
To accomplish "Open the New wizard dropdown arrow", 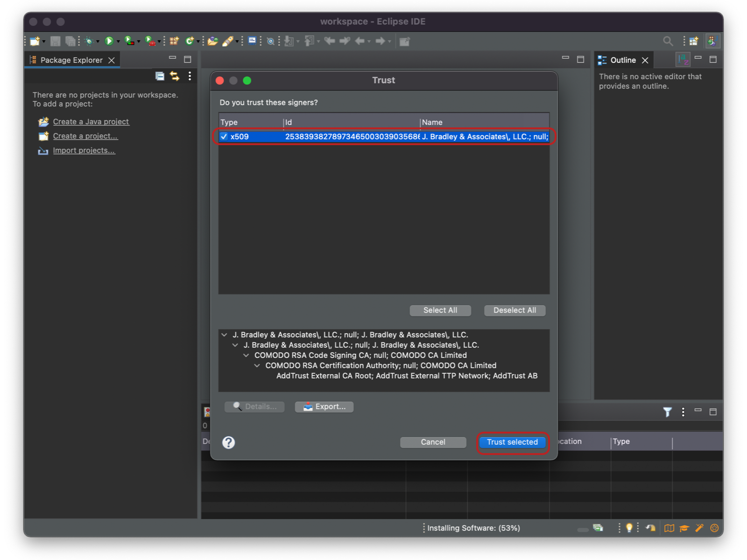I will click(x=43, y=42).
